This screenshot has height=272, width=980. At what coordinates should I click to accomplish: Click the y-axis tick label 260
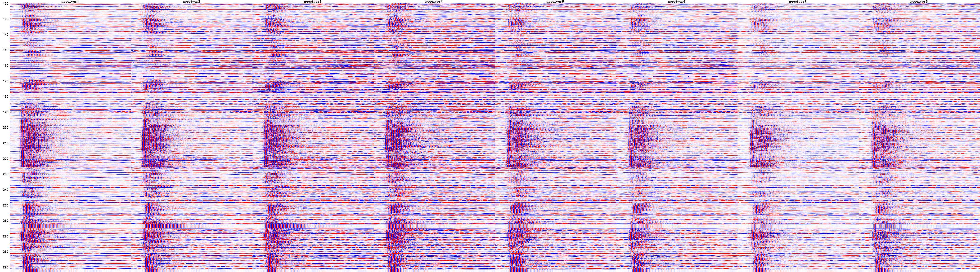(x=5, y=221)
